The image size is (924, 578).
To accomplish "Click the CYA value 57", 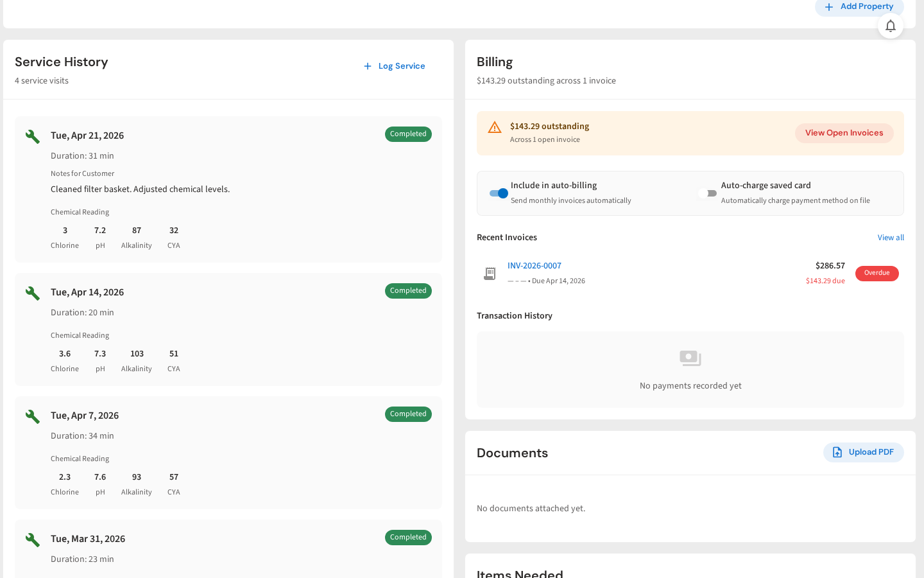I will (174, 477).
